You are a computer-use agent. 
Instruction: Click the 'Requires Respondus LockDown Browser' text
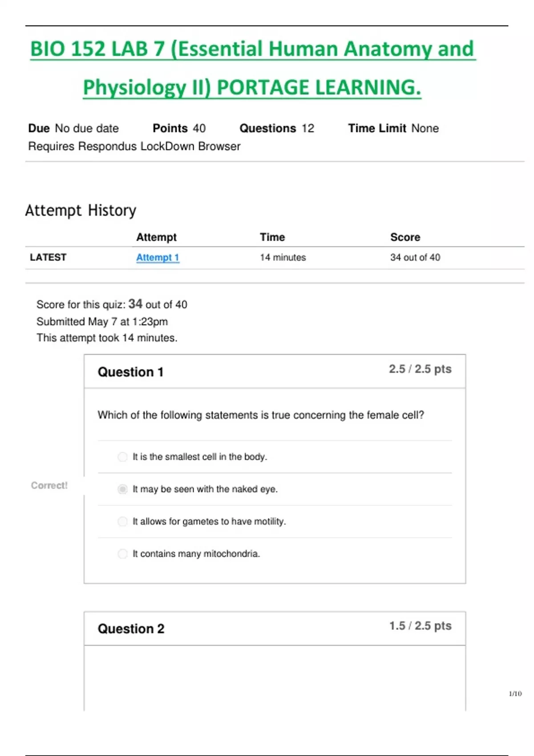click(134, 146)
